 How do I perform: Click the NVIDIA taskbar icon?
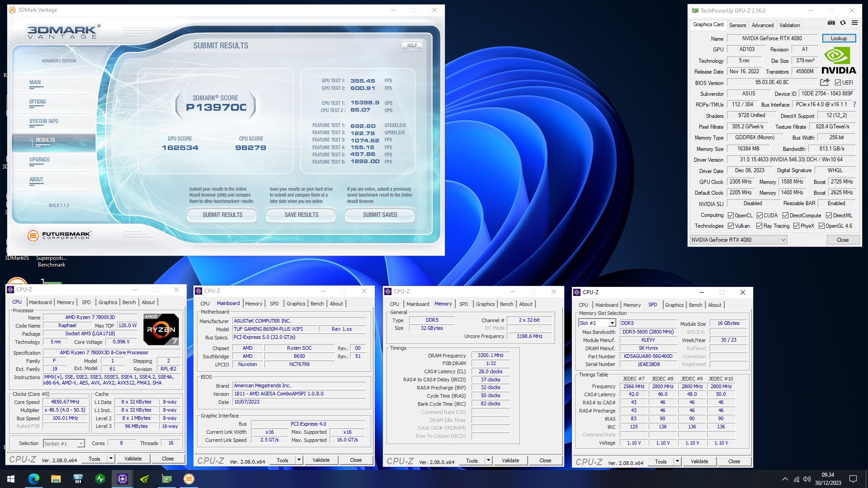(144, 479)
